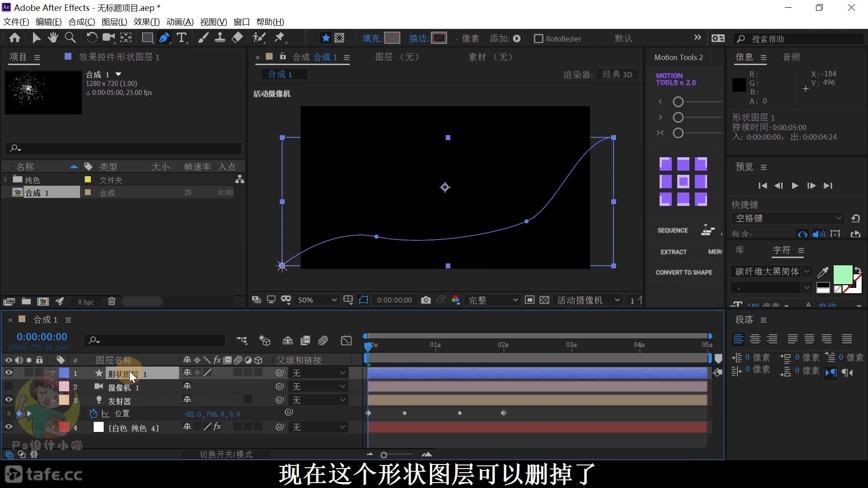Image resolution: width=868 pixels, height=488 pixels.
Task: Open the 完整 resolution dropdown
Action: (492, 300)
